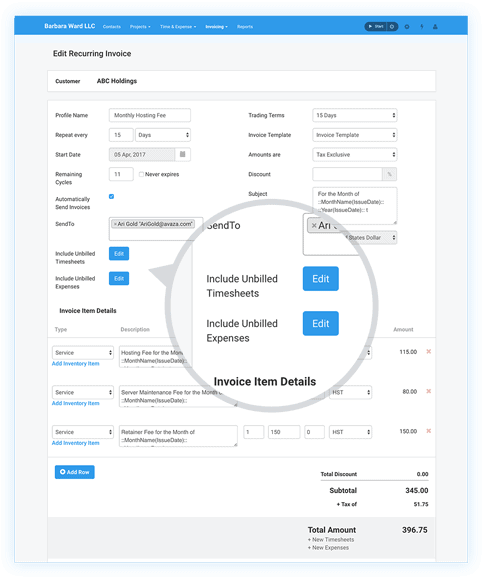Open the Start Date calendar picker icon

[183, 154]
